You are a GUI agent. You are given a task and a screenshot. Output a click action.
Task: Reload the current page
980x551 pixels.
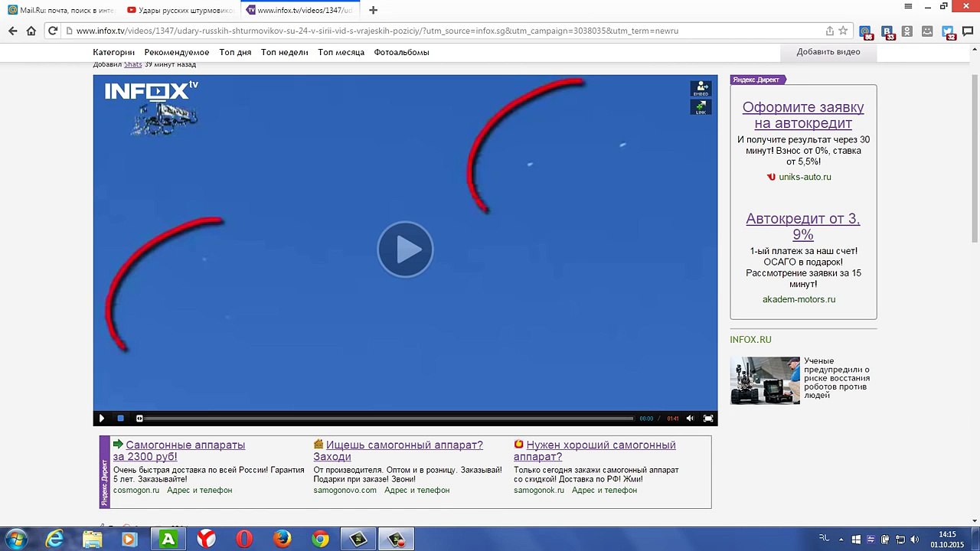pos(53,31)
